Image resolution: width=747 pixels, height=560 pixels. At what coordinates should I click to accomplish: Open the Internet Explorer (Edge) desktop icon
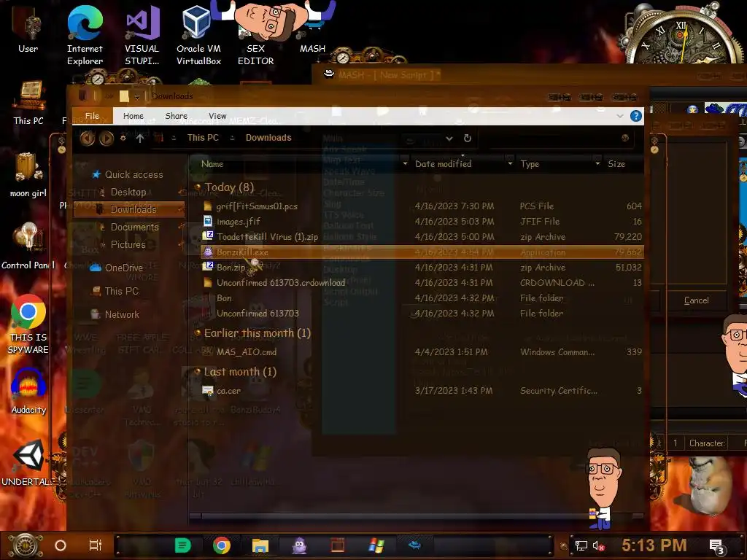click(85, 36)
